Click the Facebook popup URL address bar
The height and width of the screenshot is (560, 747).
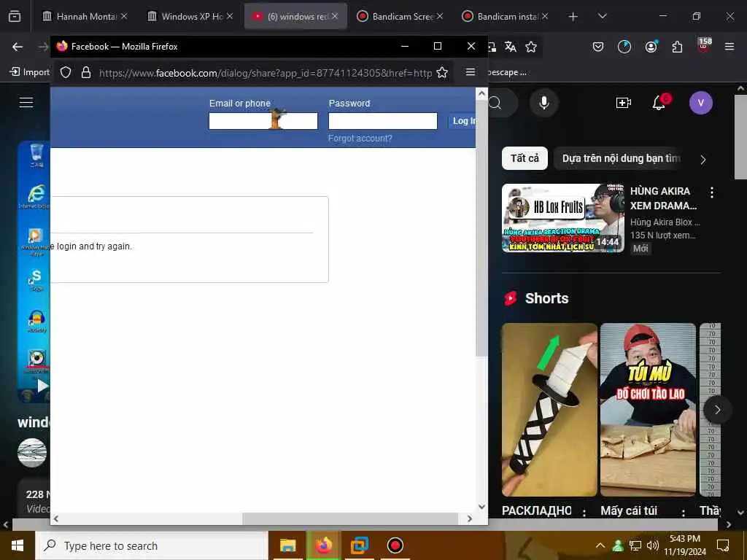266,73
